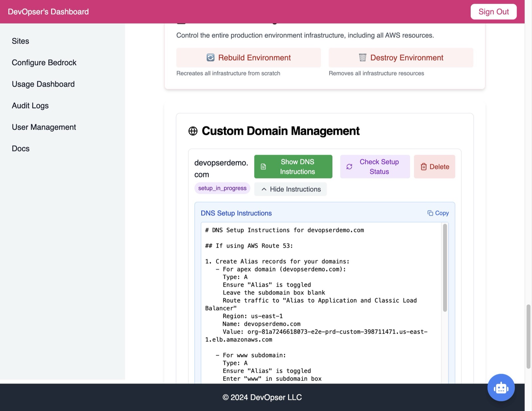Click the refresh icon on Check Setup Status

349,167
